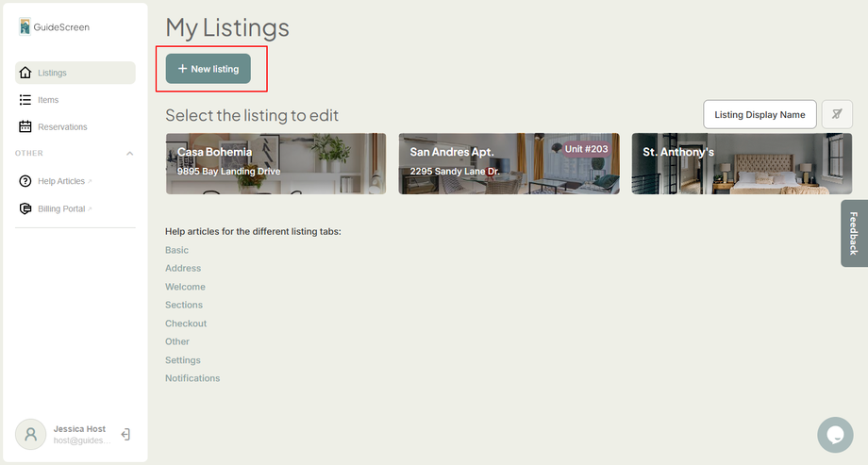Open the Notifications help article

point(192,378)
